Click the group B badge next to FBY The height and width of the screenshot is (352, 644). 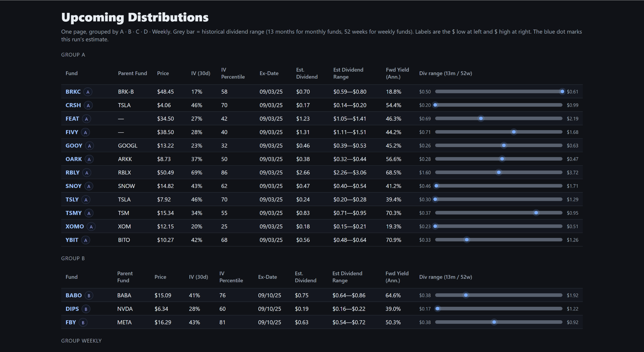pyautogui.click(x=83, y=323)
